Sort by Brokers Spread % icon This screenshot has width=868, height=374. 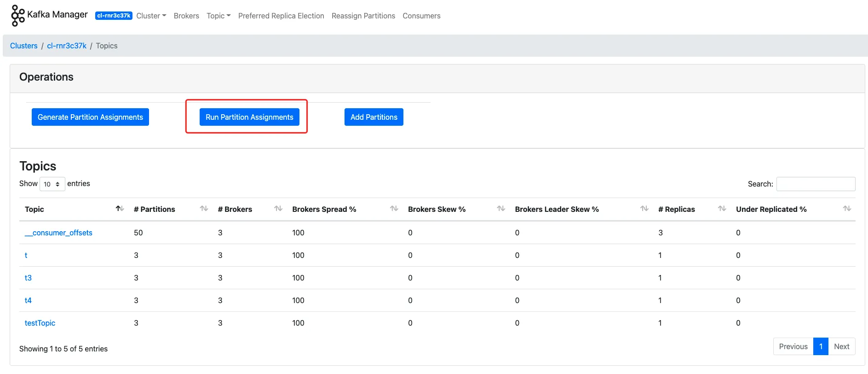[394, 209]
